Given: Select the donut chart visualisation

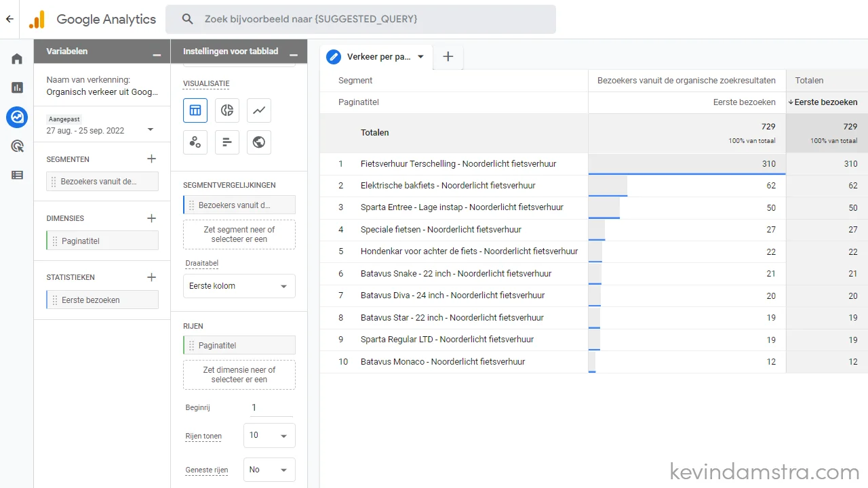Looking at the screenshot, I should [x=227, y=110].
